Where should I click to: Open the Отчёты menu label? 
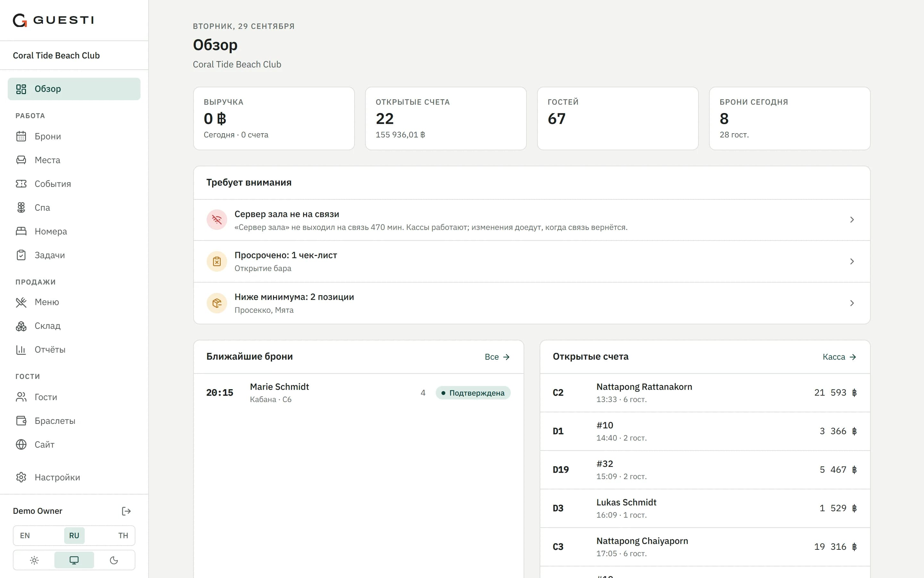click(50, 350)
